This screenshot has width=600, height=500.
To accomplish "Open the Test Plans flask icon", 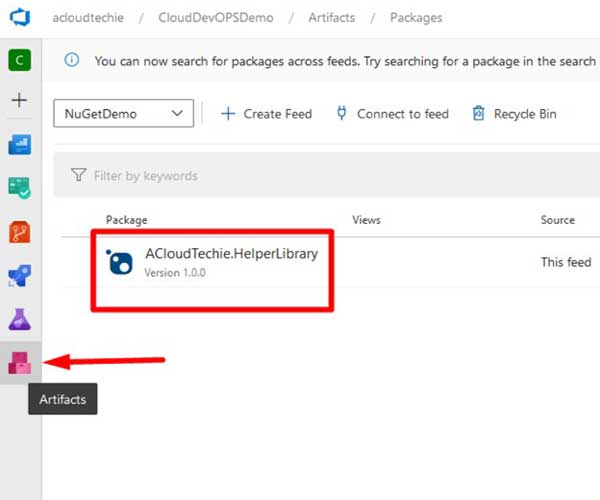I will 20,319.
